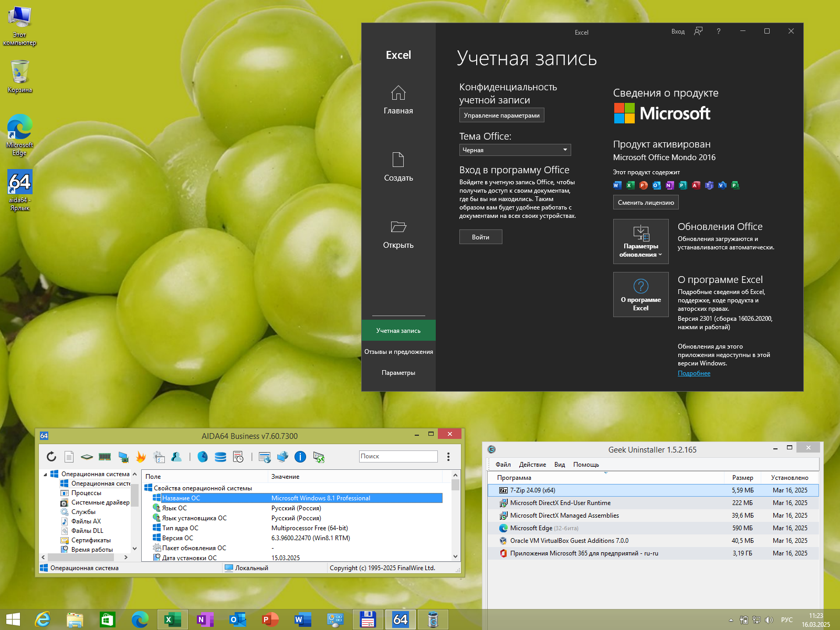
Task: Select the Корзина recycle bin desktop icon
Action: coord(19,76)
